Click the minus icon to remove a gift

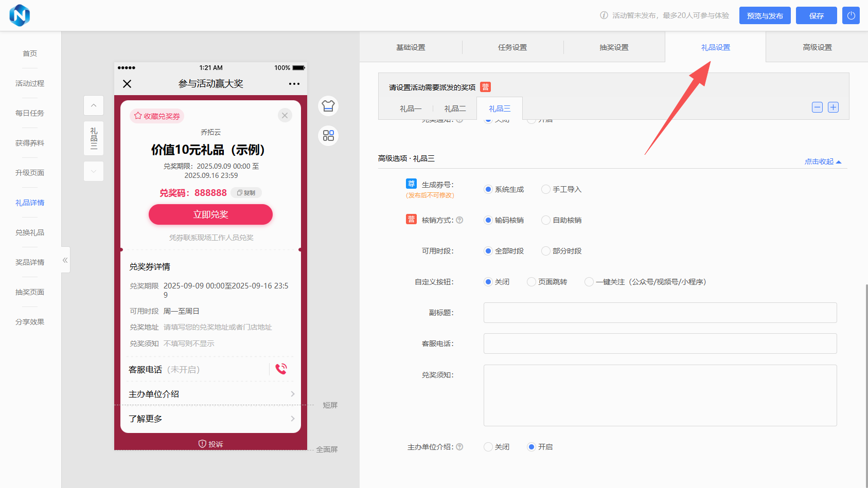click(x=817, y=107)
